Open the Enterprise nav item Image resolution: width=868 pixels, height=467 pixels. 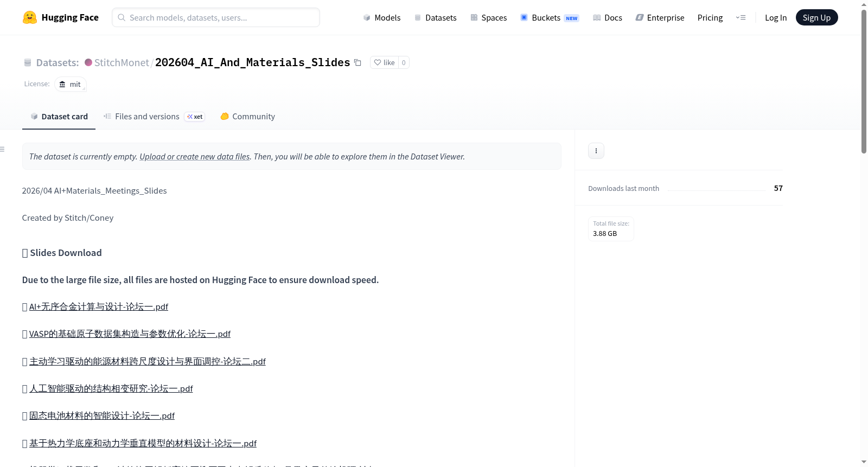click(660, 17)
